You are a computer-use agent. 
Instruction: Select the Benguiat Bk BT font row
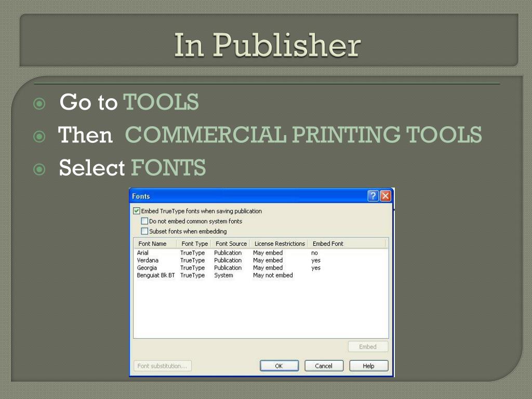click(x=261, y=275)
